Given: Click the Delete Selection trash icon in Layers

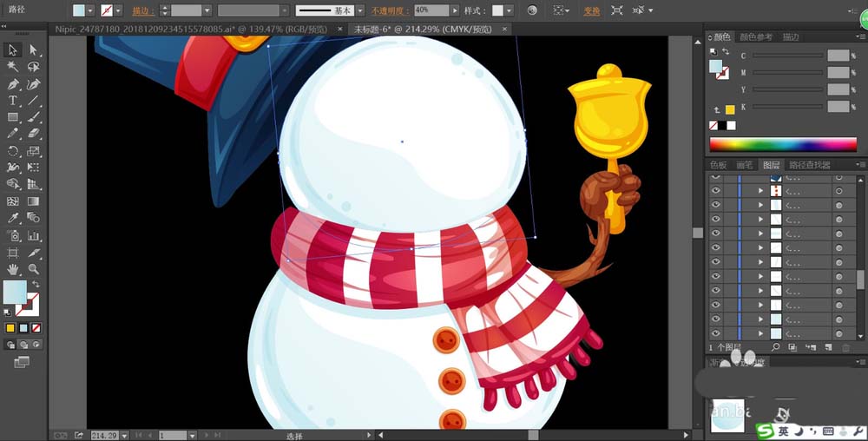Looking at the screenshot, I should (x=845, y=347).
